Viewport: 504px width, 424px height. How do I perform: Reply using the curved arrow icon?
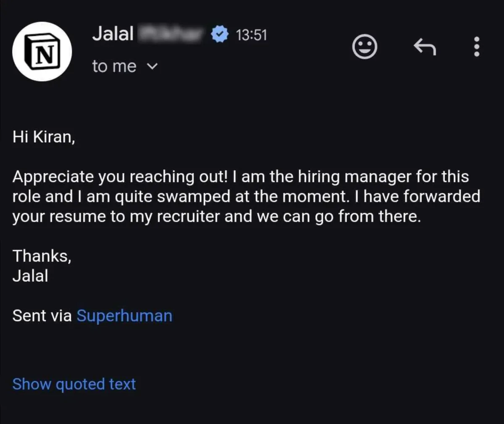[x=425, y=47]
